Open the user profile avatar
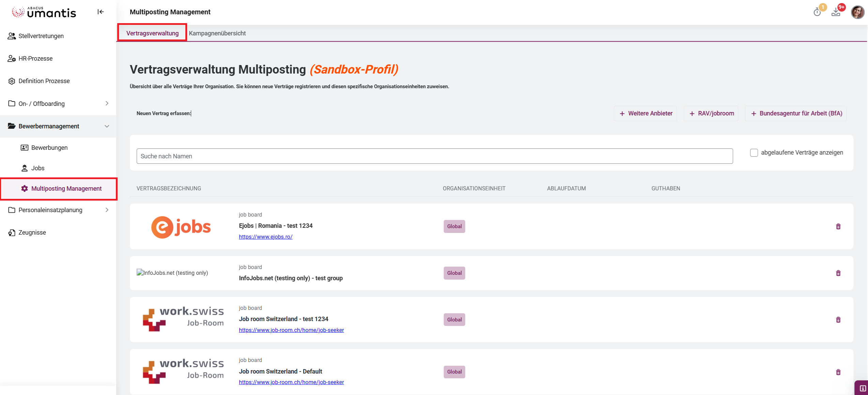This screenshot has width=868, height=395. coord(857,12)
